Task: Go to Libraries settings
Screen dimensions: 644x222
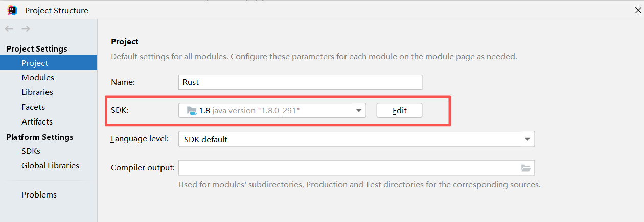Action: click(37, 92)
